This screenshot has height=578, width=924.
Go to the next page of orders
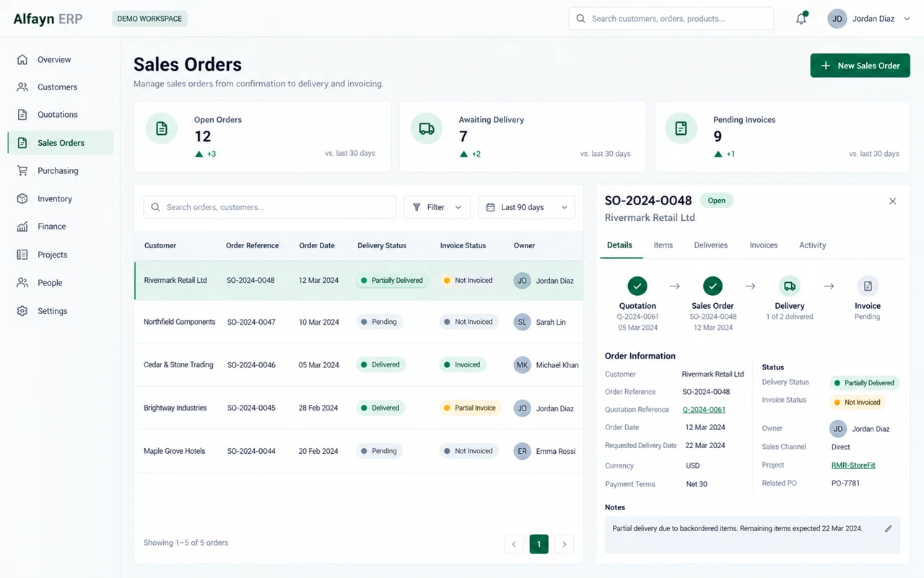[565, 544]
